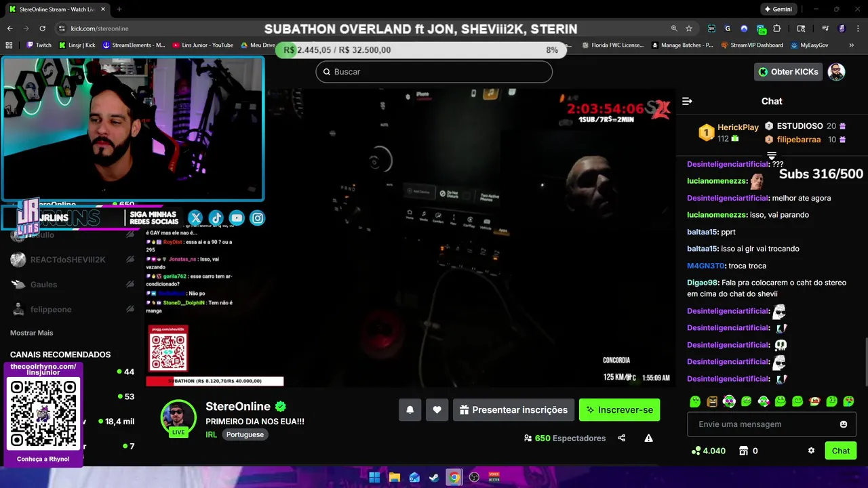This screenshot has width=868, height=488.
Task: Follow StereOnline with the heart icon
Action: click(x=437, y=410)
